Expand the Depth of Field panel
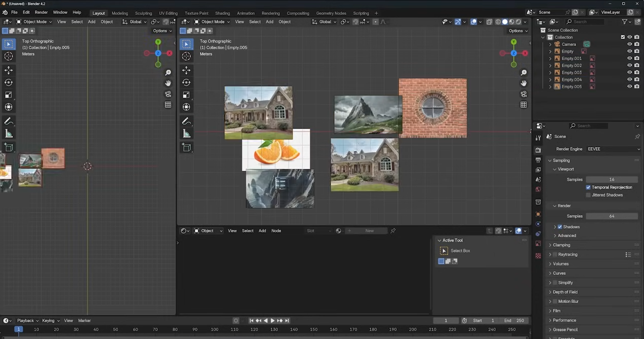 click(565, 292)
